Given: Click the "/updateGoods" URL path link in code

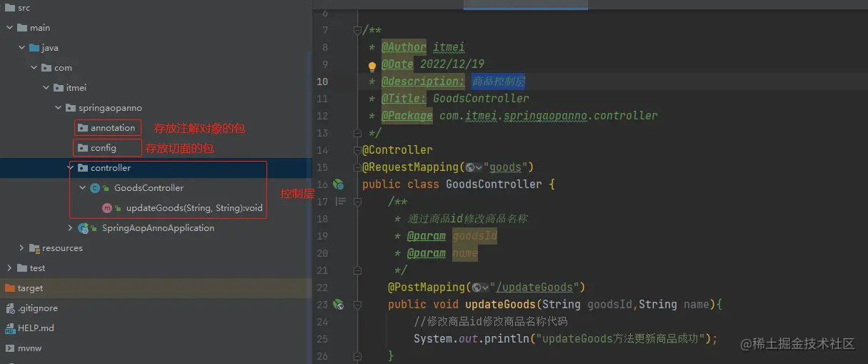Looking at the screenshot, I should point(535,287).
